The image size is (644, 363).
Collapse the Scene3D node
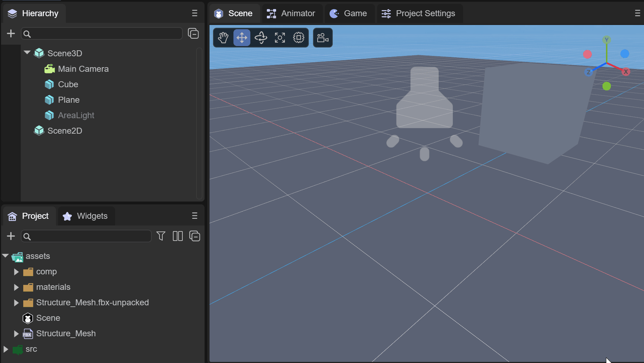pos(27,53)
